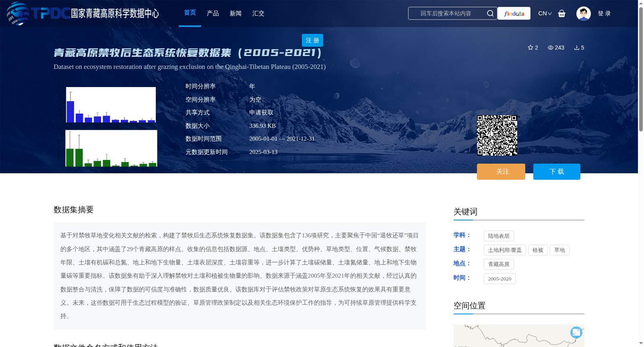Viewport: 644px width, 347px height.
Task: Select the 陆地表层 discipline tag
Action: pyautogui.click(x=499, y=236)
